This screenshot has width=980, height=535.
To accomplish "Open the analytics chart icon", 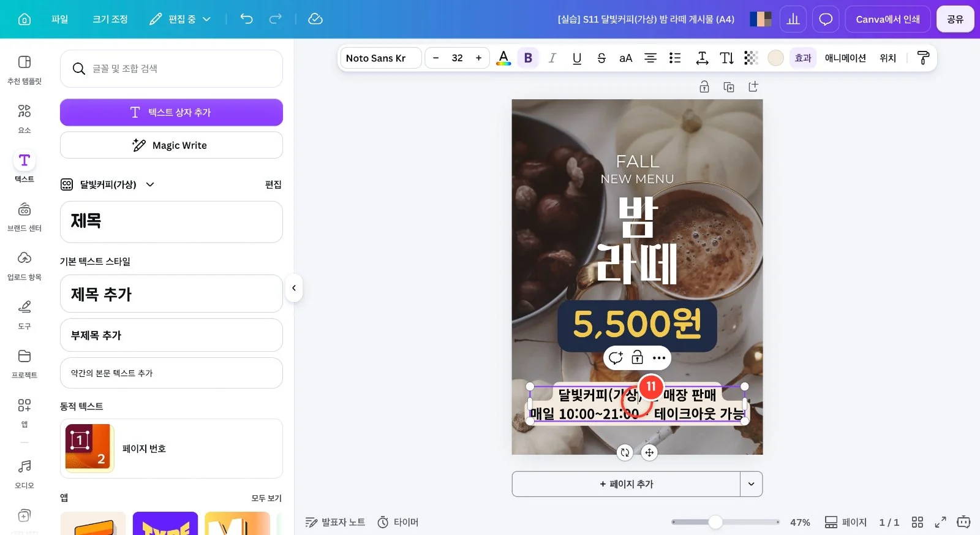I will (793, 19).
